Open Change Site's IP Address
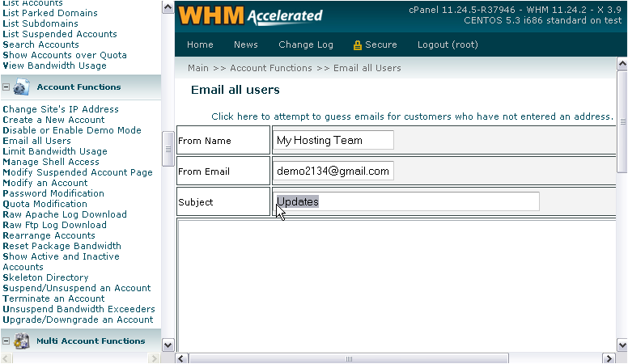The height and width of the screenshot is (364, 628). pos(61,109)
